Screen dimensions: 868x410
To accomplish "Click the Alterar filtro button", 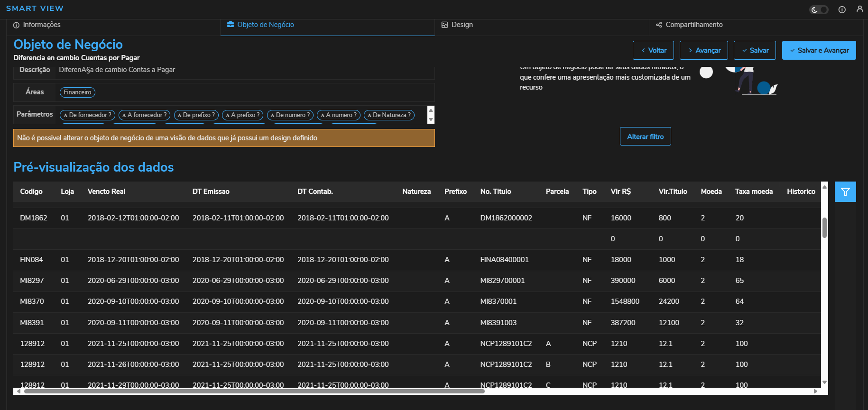I will click(x=645, y=137).
